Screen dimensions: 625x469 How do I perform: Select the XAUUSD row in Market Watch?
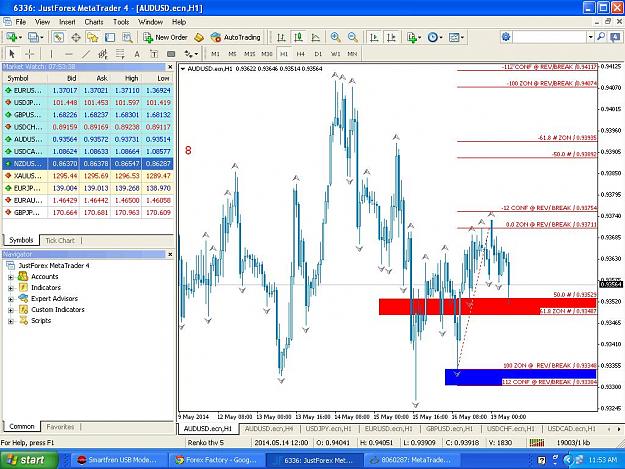tap(88, 176)
